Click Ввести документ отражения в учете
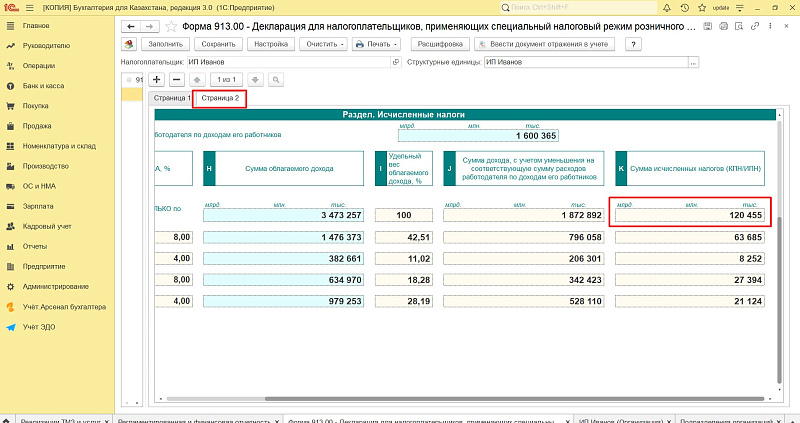The height and width of the screenshot is (423, 800). point(545,44)
